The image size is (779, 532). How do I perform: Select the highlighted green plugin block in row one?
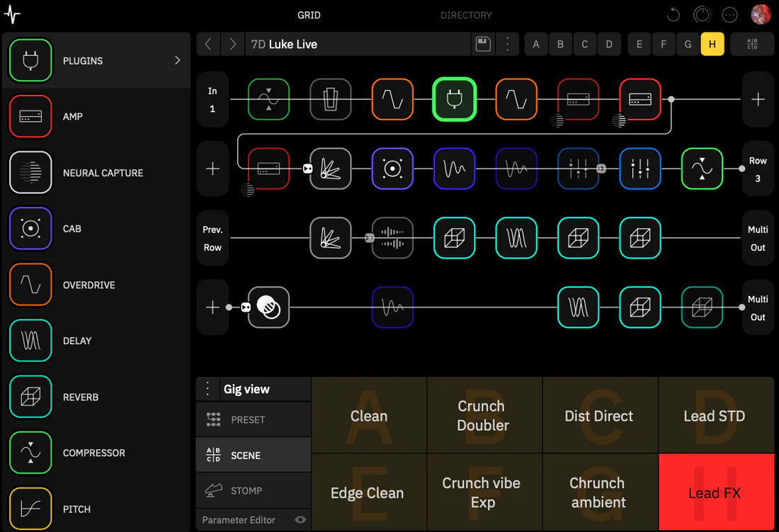point(454,99)
